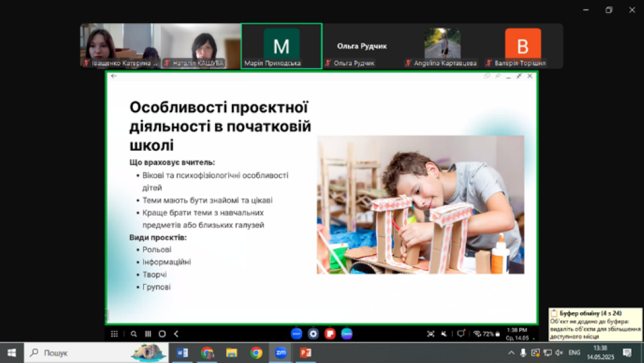Click the Zoom icon in Windows taskbar
The height and width of the screenshot is (363, 644).
[281, 353]
